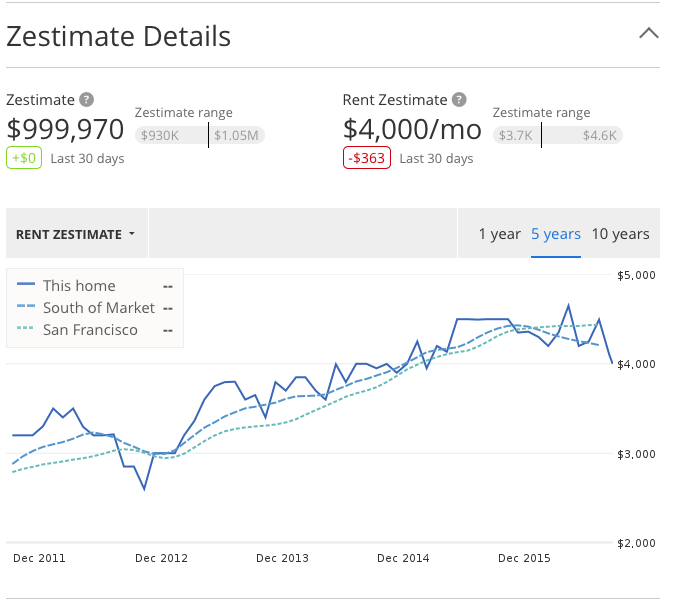Viewport: 675px width, 600px height.
Task: Click the Dec 2011 axis label
Action: pos(39,558)
